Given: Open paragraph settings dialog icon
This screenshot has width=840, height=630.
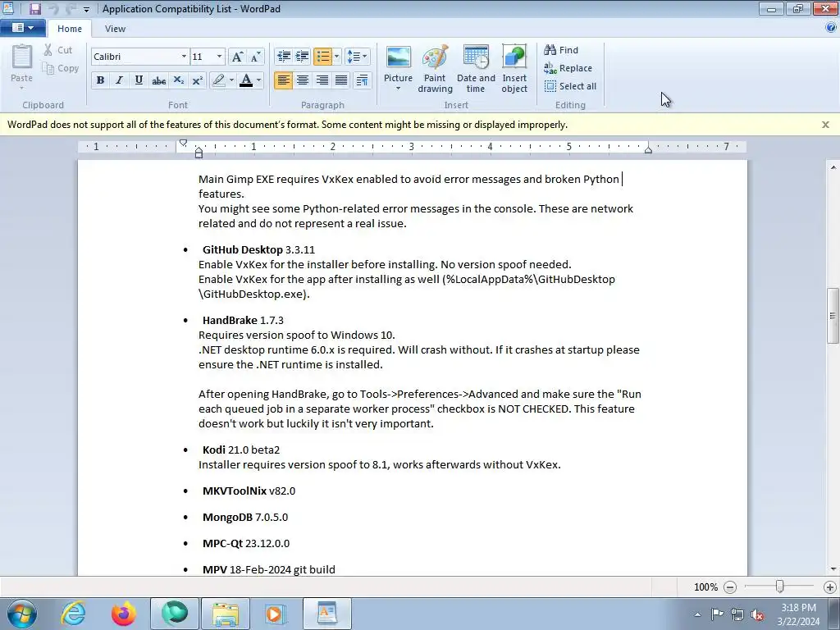Looking at the screenshot, I should [362, 80].
